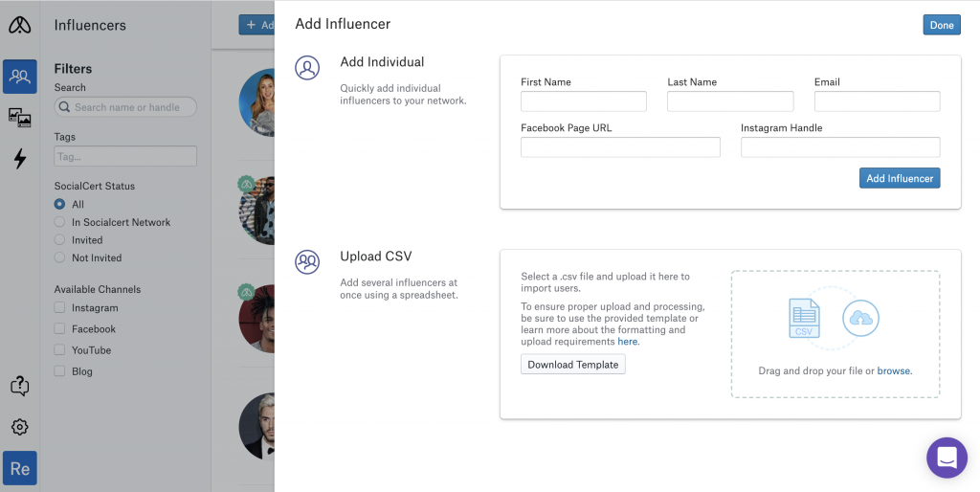This screenshot has width=980, height=492.
Task: Check the YouTube channel checkbox
Action: (59, 350)
